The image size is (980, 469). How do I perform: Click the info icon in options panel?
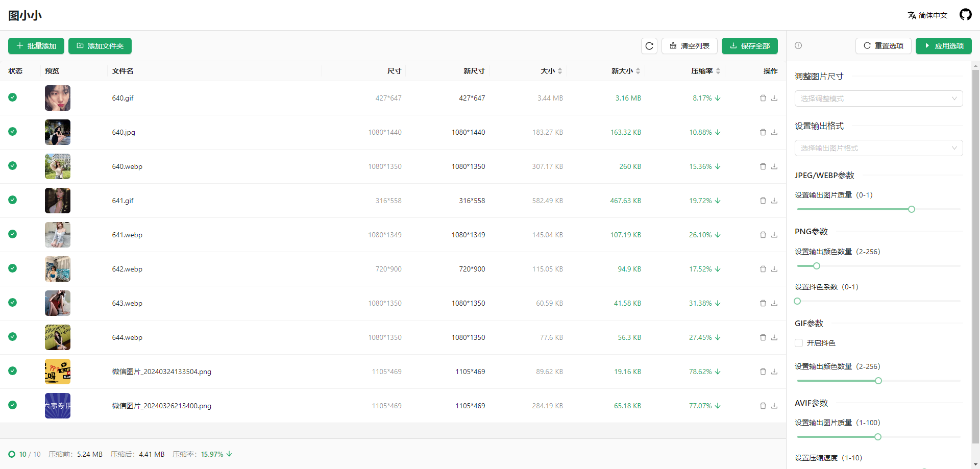coord(798,45)
